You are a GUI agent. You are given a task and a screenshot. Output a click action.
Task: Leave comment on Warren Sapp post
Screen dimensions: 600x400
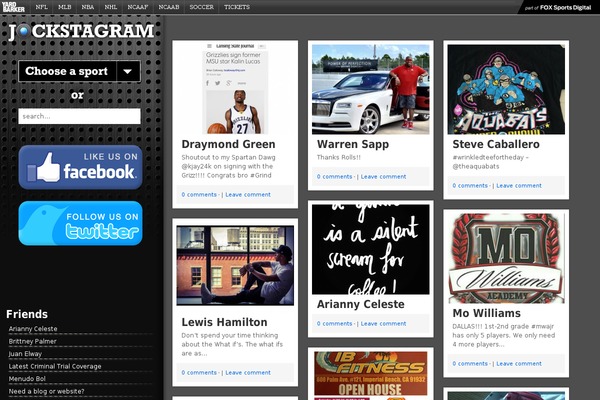pyautogui.click(x=383, y=176)
